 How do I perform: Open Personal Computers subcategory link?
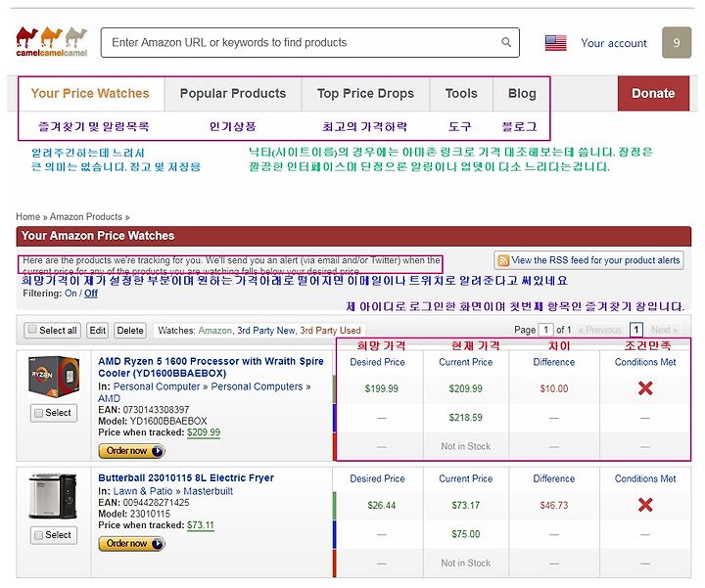257,386
